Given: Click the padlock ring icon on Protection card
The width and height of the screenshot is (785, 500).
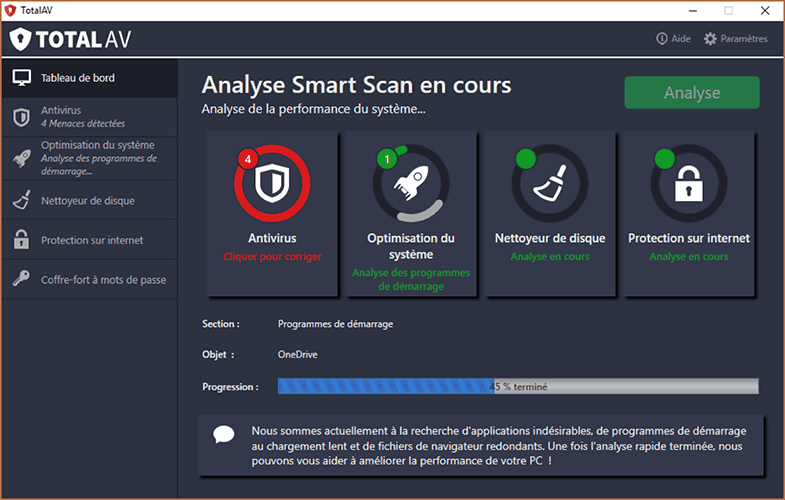Looking at the screenshot, I should 689,183.
